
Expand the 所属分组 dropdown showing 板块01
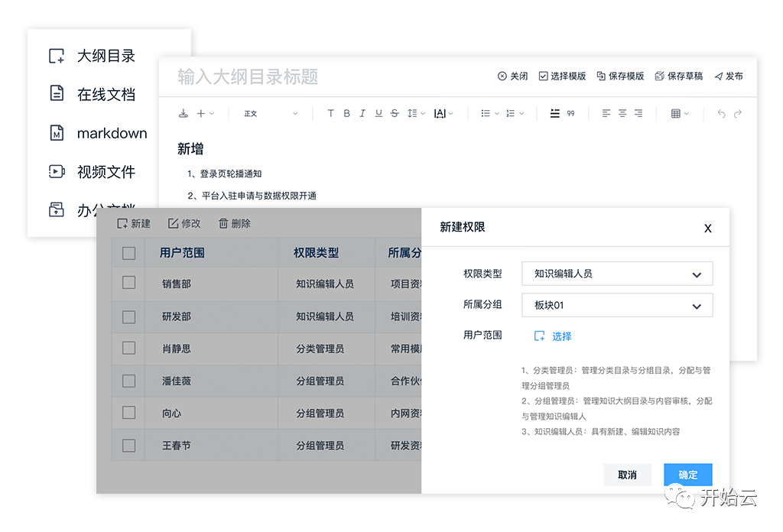point(617,306)
